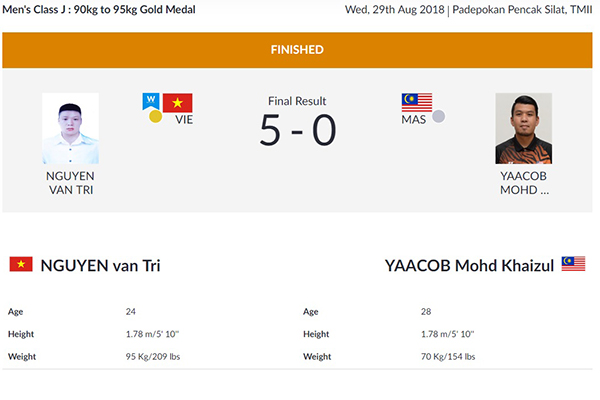Click Malaysia flag above MAS label

417,103
